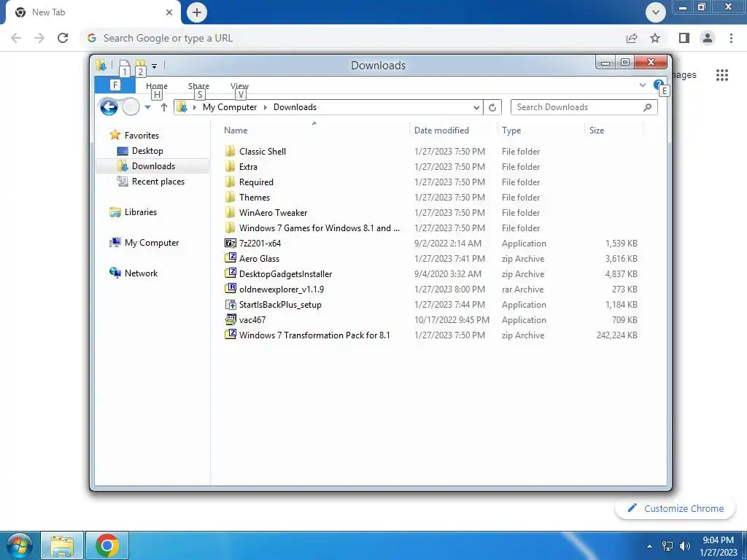The image size is (747, 560).
Task: Click the Customize Chrome button
Action: click(x=676, y=508)
